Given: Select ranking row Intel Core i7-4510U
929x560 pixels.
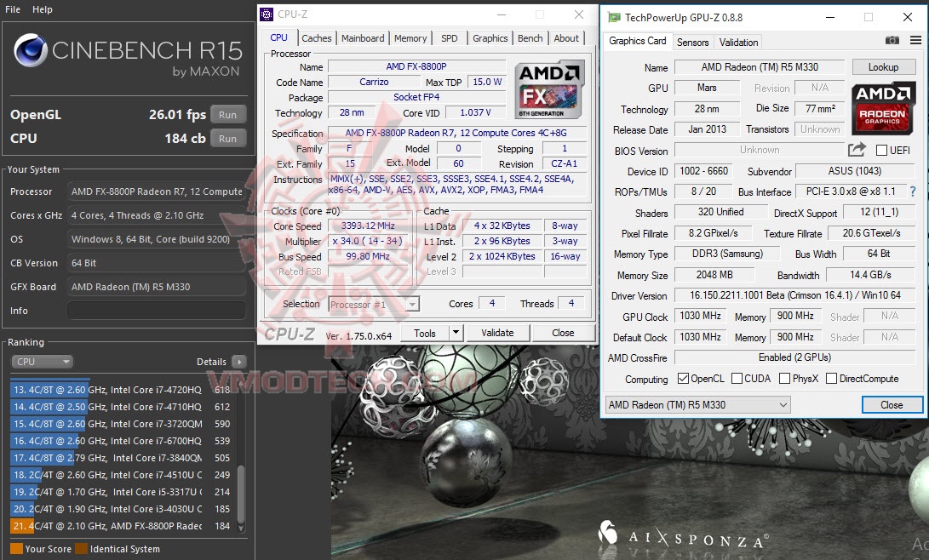Looking at the screenshot, I should click(x=121, y=475).
